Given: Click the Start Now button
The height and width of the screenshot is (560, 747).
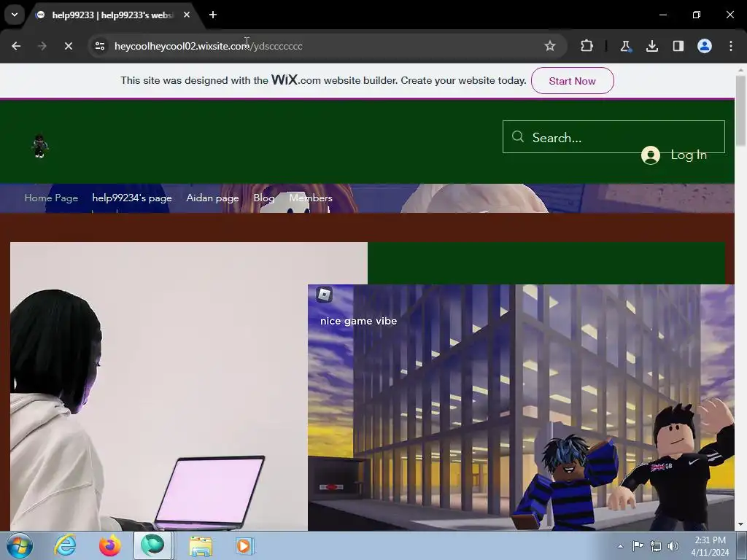Looking at the screenshot, I should [x=572, y=80].
